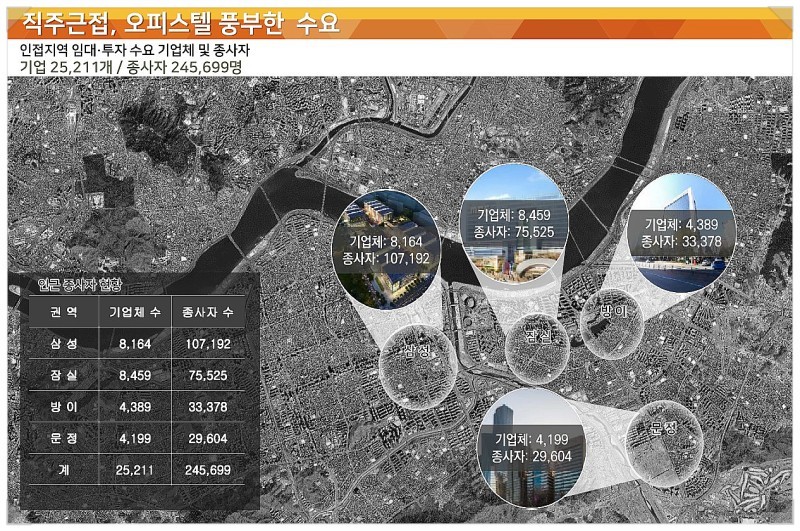The height and width of the screenshot is (531, 800).
Task: Select the 방이 map circle marker
Action: click(x=614, y=318)
